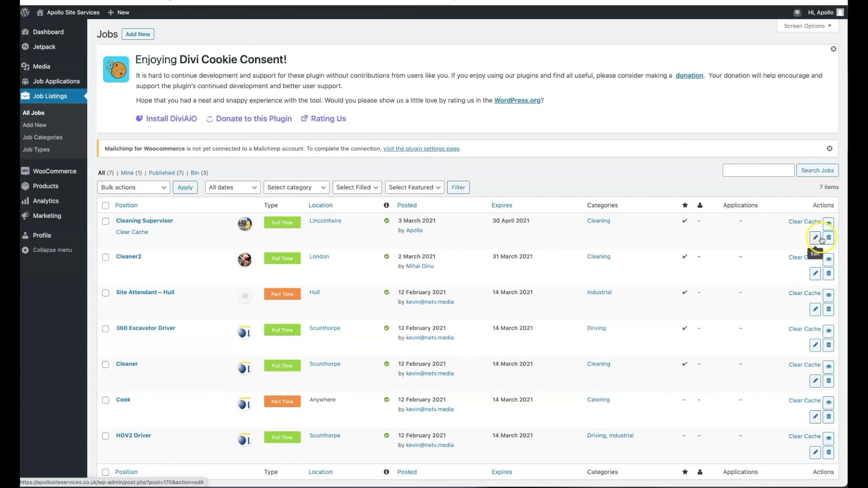This screenshot has height=488, width=868.
Task: Click inside the job search field
Action: (x=758, y=170)
